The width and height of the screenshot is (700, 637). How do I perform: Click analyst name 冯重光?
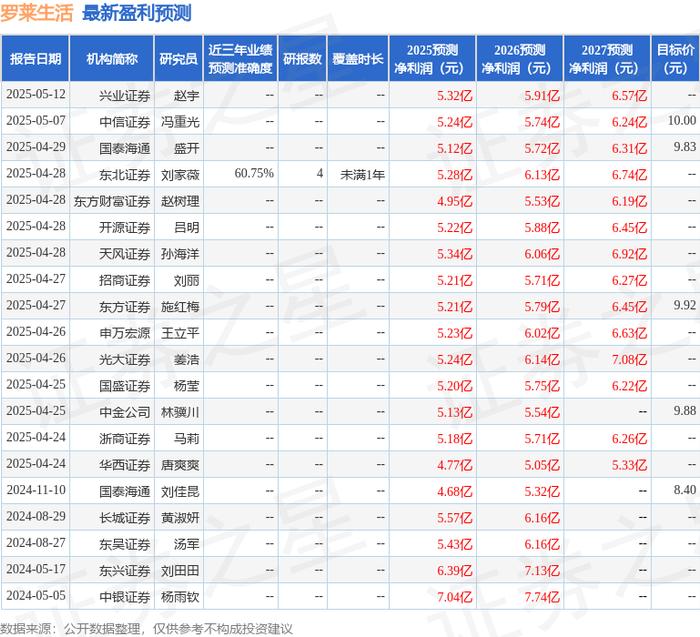pyautogui.click(x=180, y=122)
